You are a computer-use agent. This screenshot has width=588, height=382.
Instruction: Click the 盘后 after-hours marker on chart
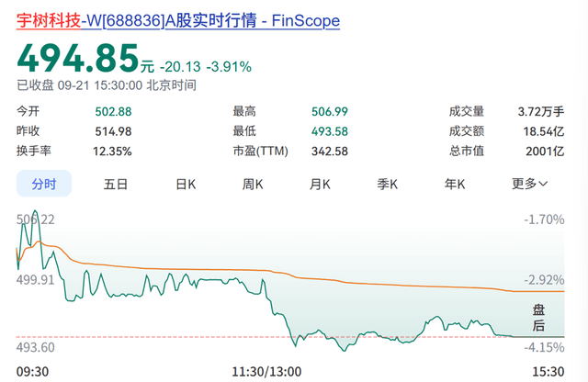pos(538,318)
